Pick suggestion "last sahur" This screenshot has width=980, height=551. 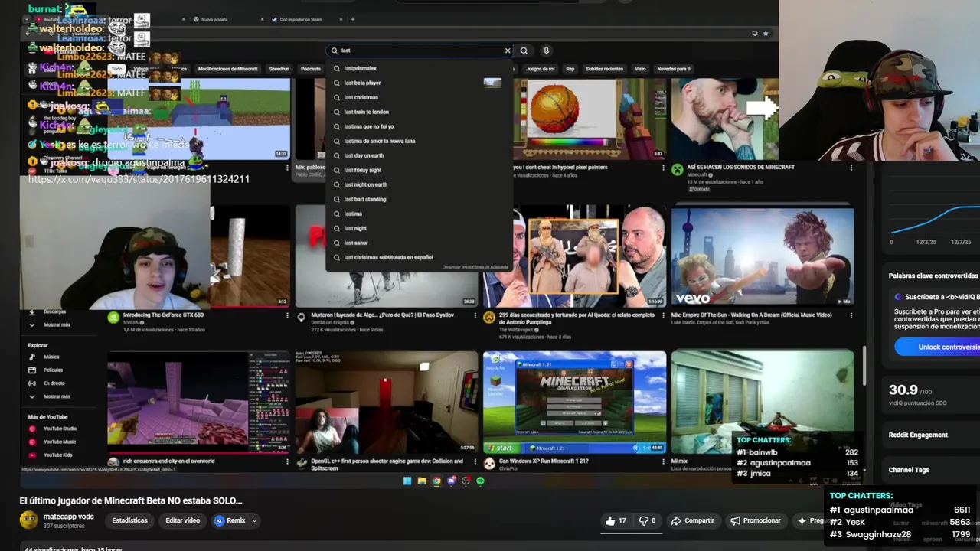click(355, 243)
